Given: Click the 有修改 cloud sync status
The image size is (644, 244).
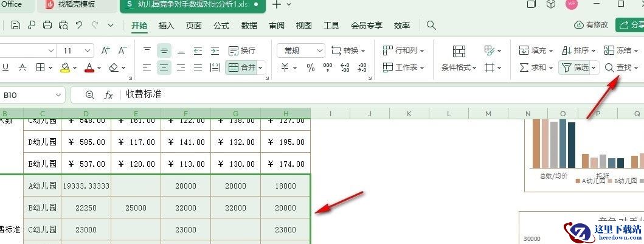Looking at the screenshot, I should [x=591, y=25].
